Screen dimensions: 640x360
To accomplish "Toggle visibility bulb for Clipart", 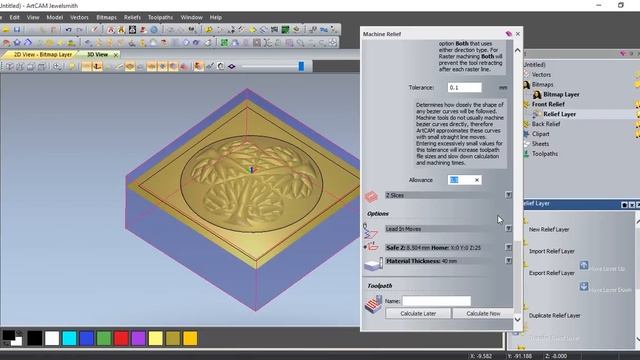I will (637, 134).
